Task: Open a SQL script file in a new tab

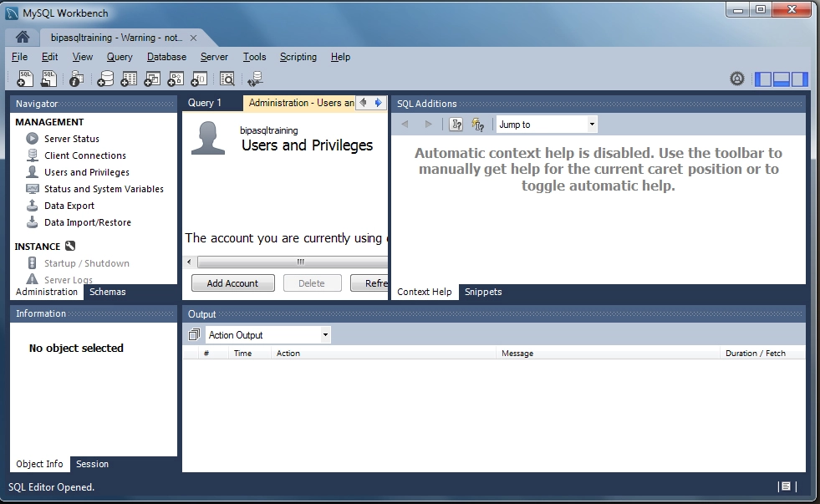Action: point(48,78)
